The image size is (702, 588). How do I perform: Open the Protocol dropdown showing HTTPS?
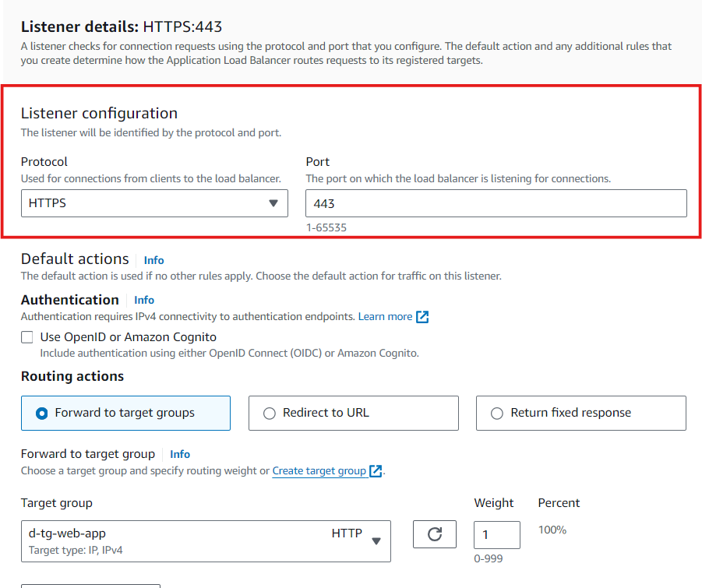tap(153, 203)
